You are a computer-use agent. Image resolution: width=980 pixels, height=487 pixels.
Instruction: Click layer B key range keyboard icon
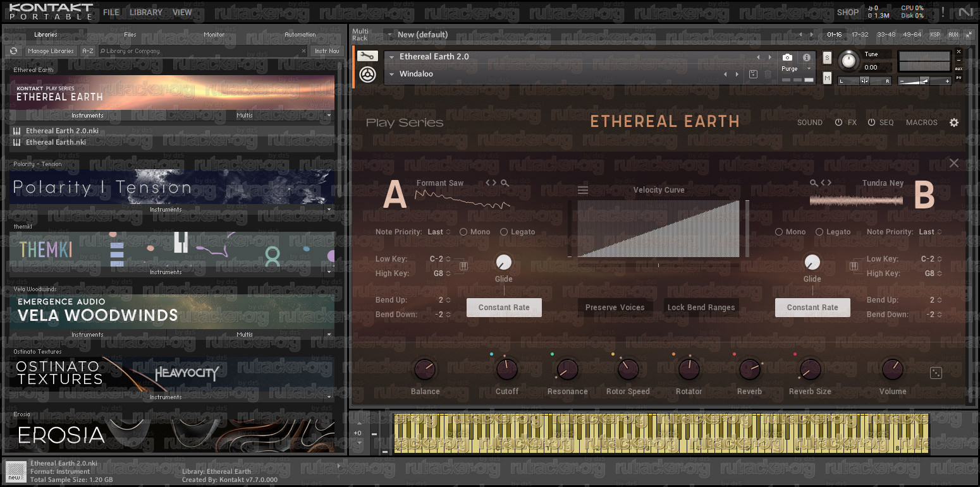tap(854, 267)
